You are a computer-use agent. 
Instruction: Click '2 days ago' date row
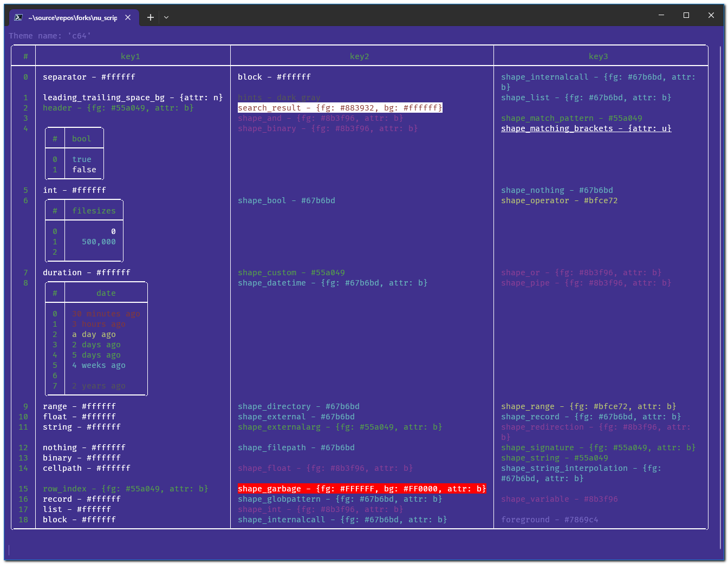[96, 345]
